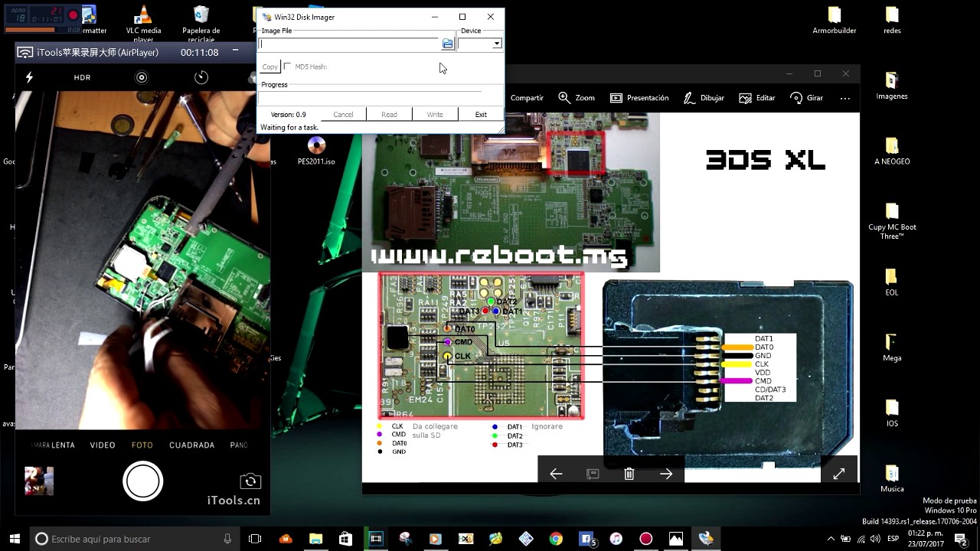Open File Explorer from the taskbar
This screenshot has width=980, height=551.
pyautogui.click(x=315, y=539)
